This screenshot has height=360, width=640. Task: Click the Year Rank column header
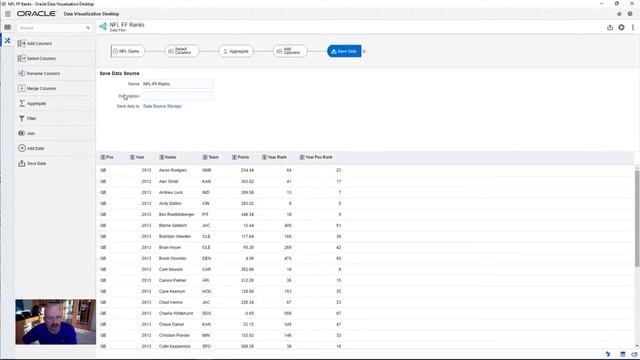pos(274,157)
